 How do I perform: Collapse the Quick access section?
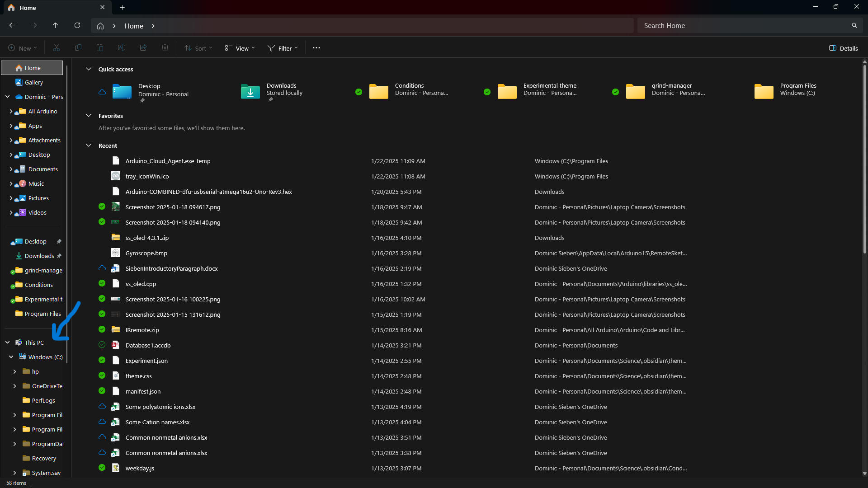pos(89,69)
